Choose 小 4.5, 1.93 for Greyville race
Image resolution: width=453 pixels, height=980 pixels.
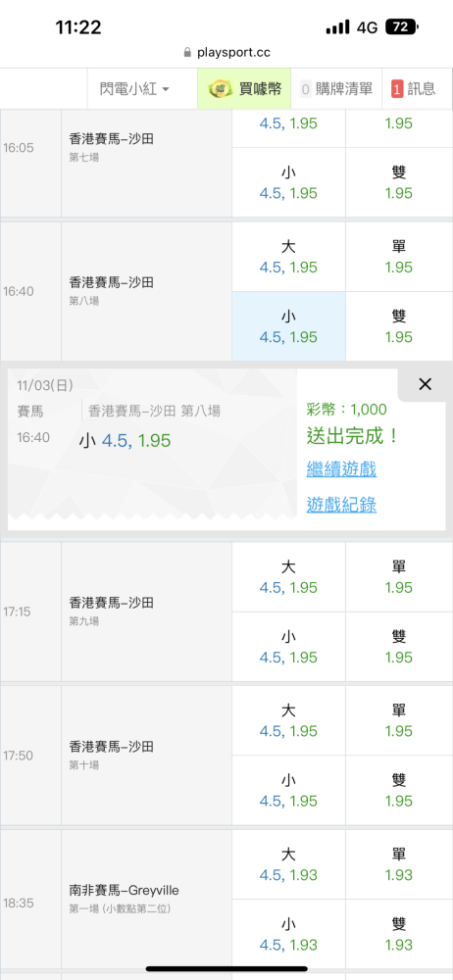point(288,934)
